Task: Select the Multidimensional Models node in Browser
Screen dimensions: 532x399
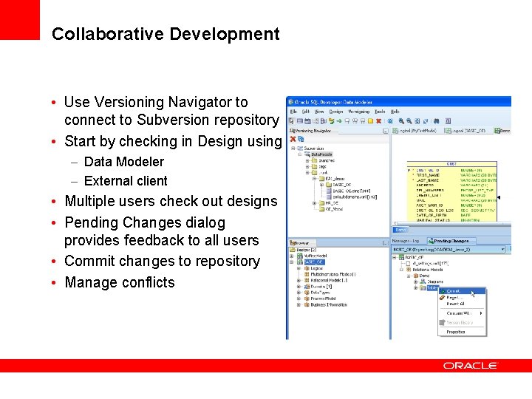Action: 333,274
